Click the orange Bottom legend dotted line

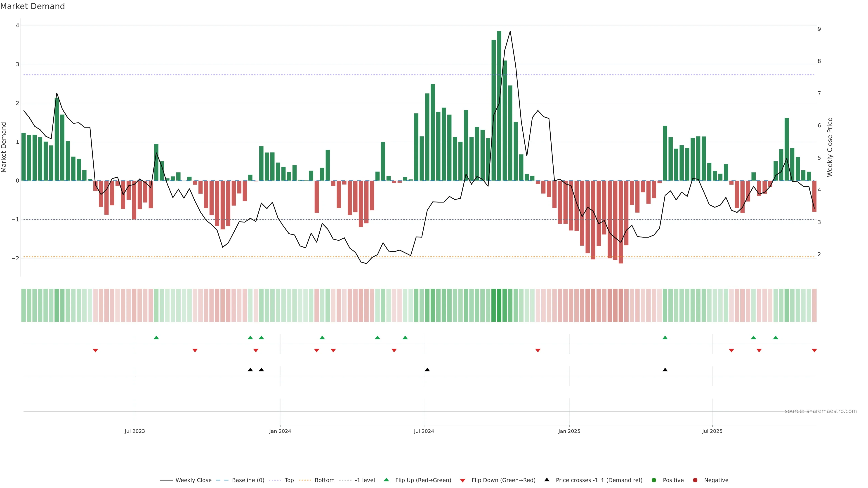(x=305, y=480)
